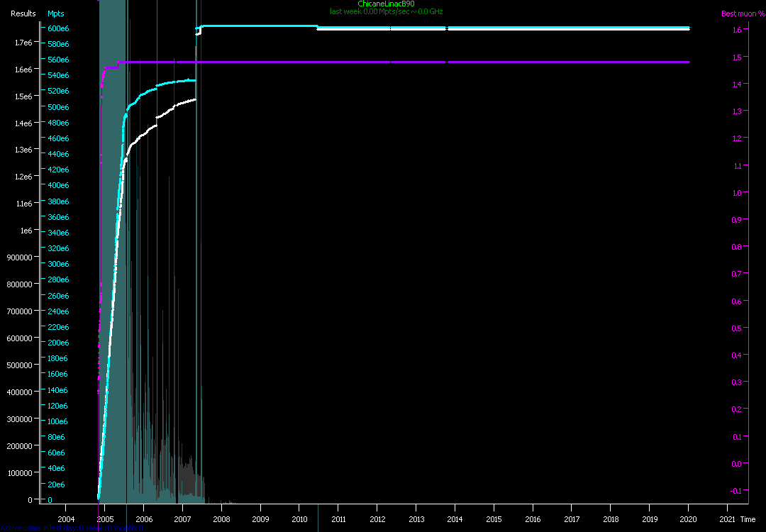Click the Time axis label
Viewport: 766px width, 532px height.
pos(748,519)
